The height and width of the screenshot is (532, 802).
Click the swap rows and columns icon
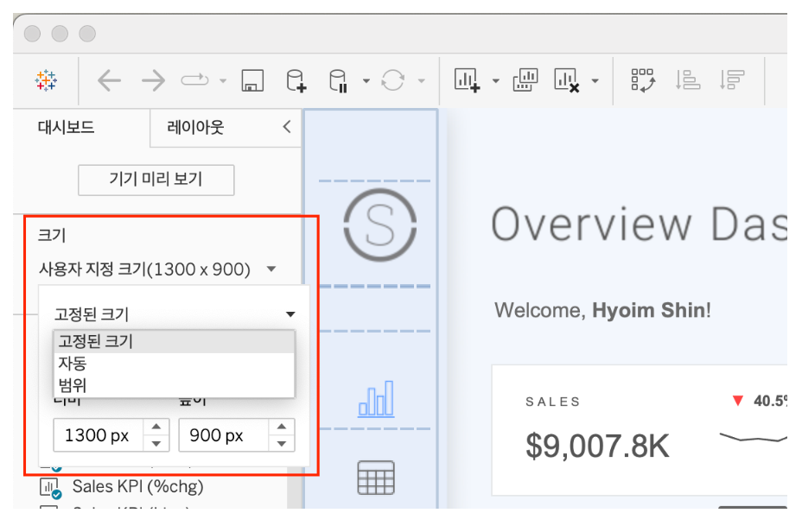pos(644,81)
